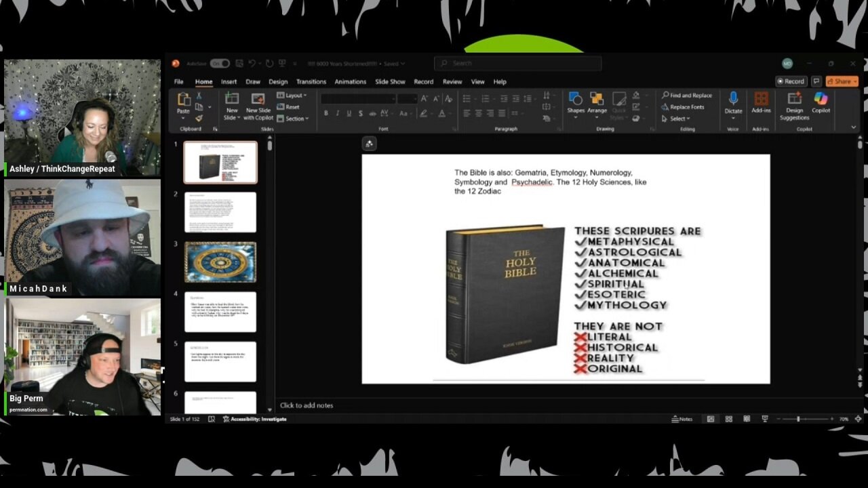The width and height of the screenshot is (868, 488).
Task: Click the Slide 1 of 132 indicator
Action: pyautogui.click(x=184, y=420)
